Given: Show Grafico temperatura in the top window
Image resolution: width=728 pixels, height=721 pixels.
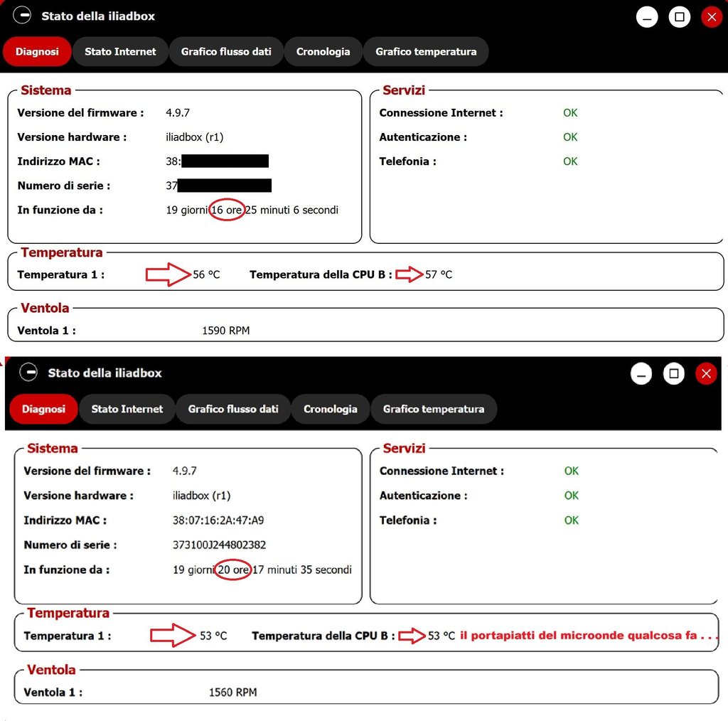Looking at the screenshot, I should [426, 52].
